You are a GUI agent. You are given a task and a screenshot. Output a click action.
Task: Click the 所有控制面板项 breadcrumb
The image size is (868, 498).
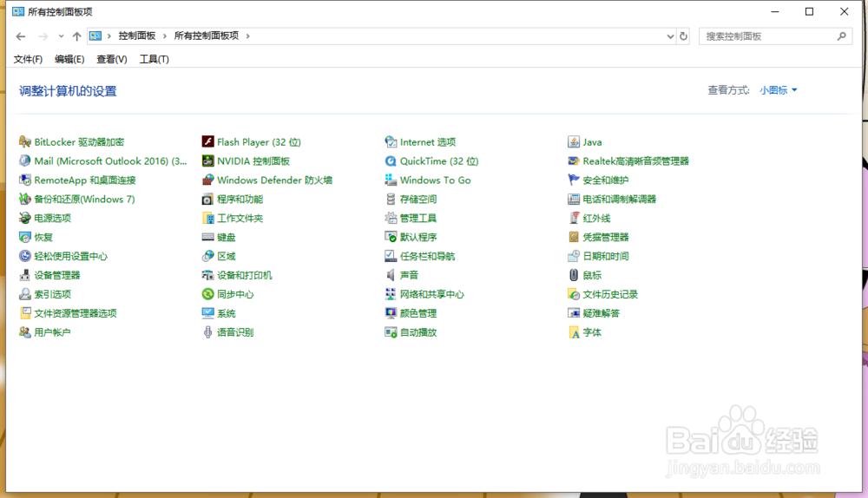point(207,36)
